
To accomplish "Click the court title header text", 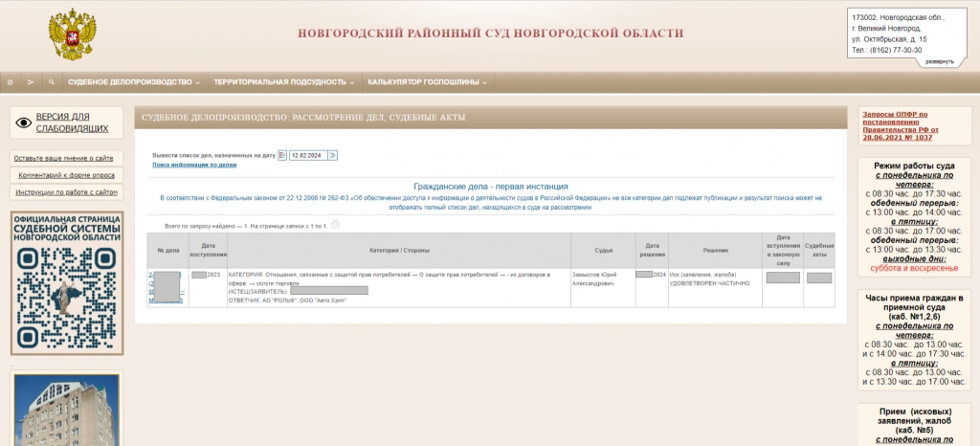I will (x=491, y=33).
